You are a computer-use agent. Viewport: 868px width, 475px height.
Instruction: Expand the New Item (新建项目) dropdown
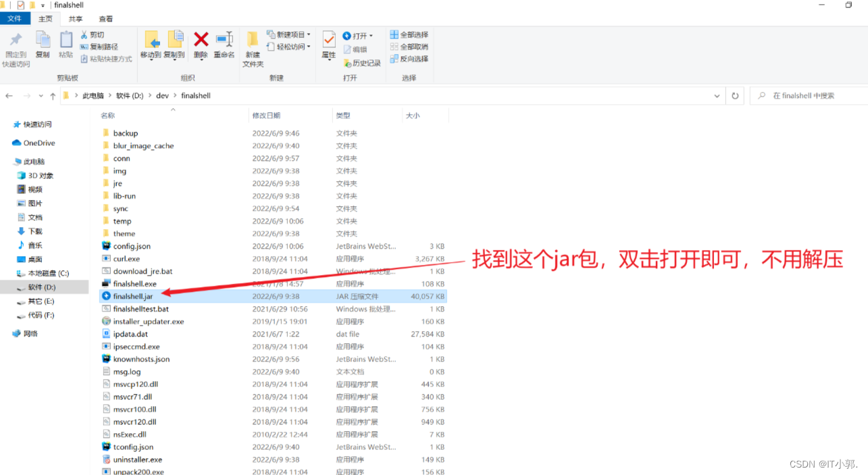288,34
